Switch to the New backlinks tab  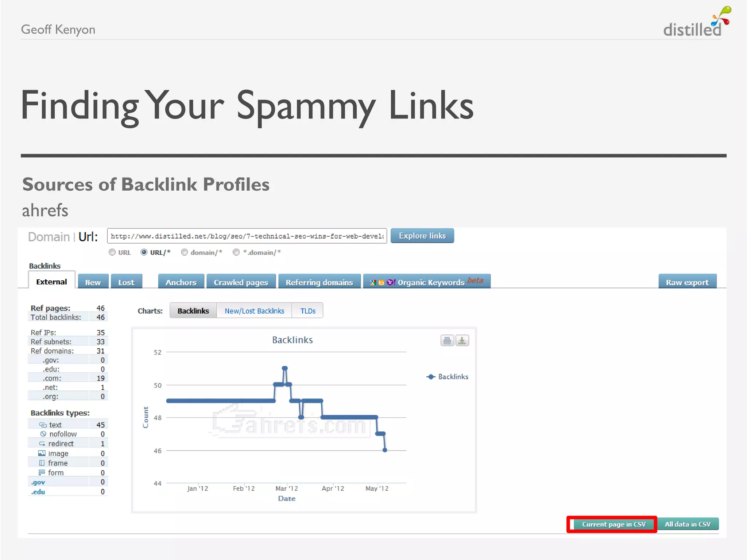(x=93, y=282)
